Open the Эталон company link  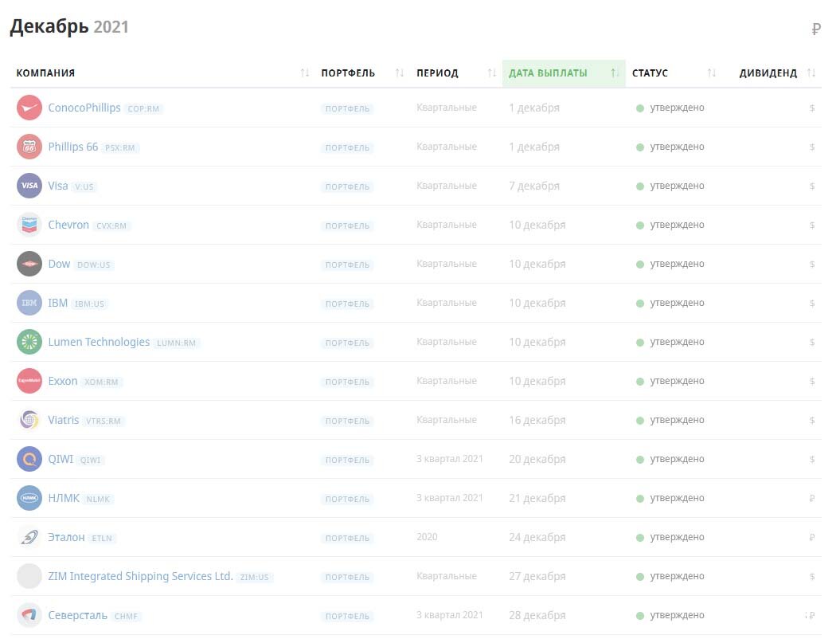[66, 537]
